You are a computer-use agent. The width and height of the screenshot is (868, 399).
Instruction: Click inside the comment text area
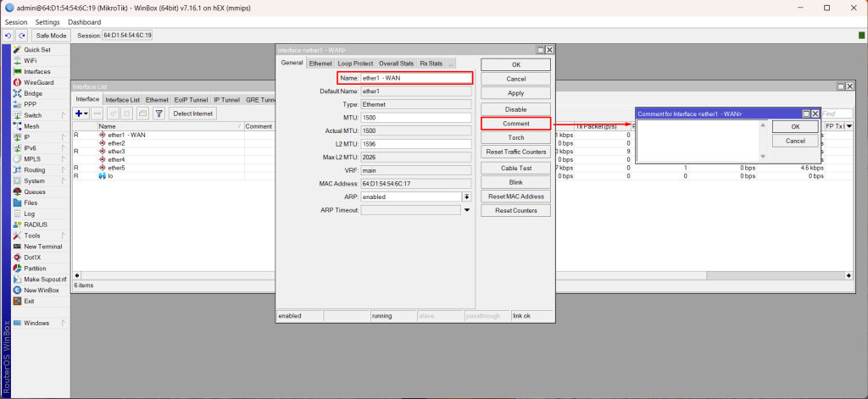pyautogui.click(x=698, y=141)
